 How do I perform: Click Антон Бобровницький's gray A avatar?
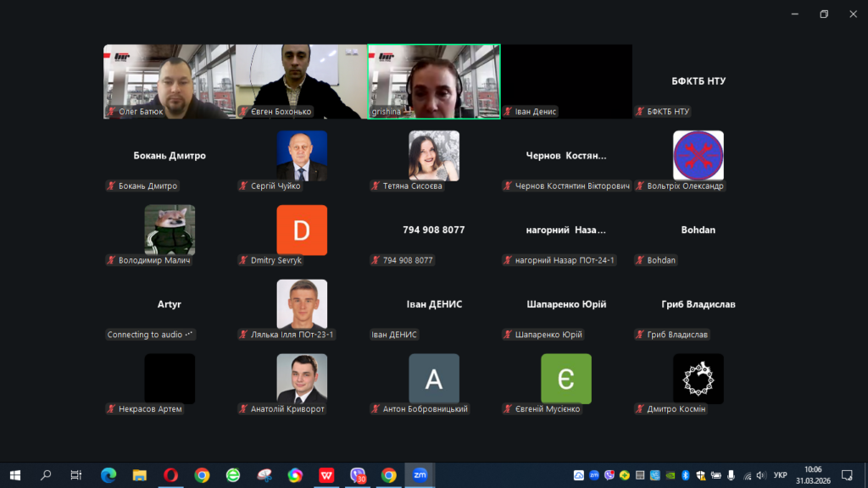pos(434,379)
